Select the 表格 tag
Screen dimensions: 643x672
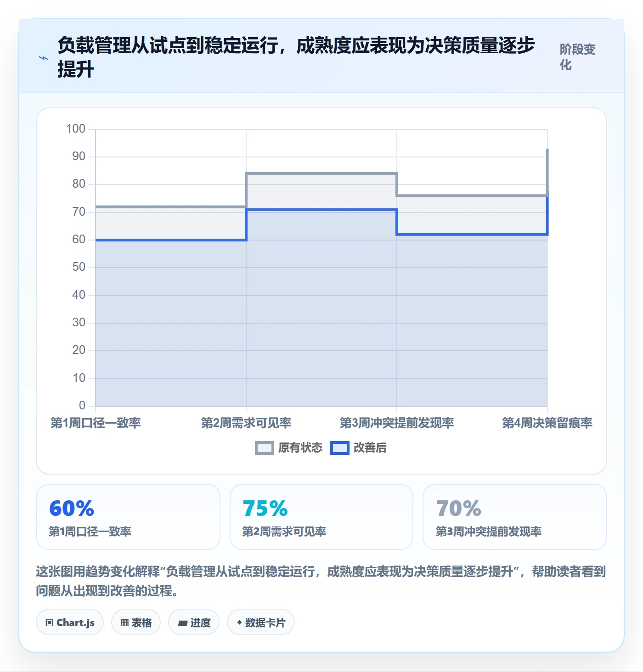pyautogui.click(x=136, y=622)
